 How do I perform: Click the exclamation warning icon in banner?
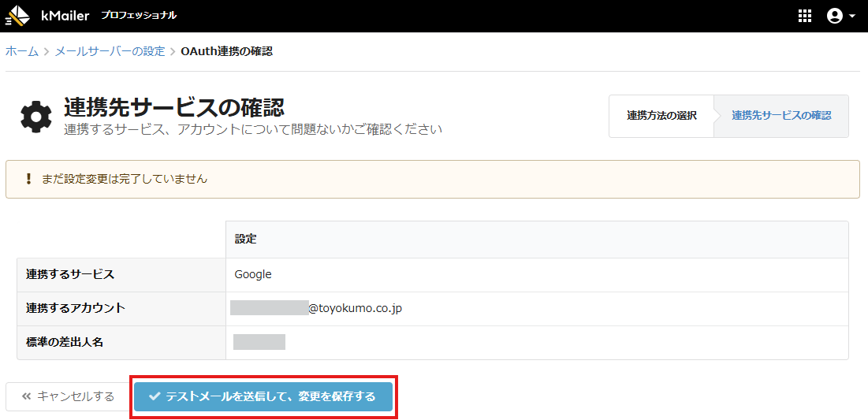[x=28, y=179]
